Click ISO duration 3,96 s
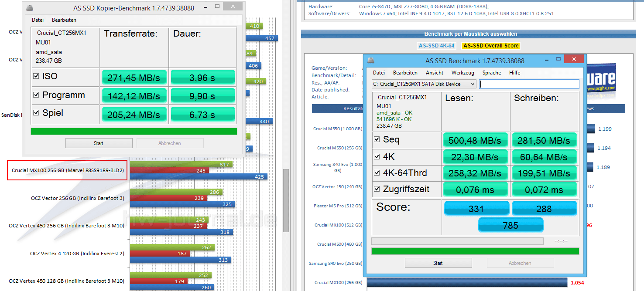 (202, 77)
